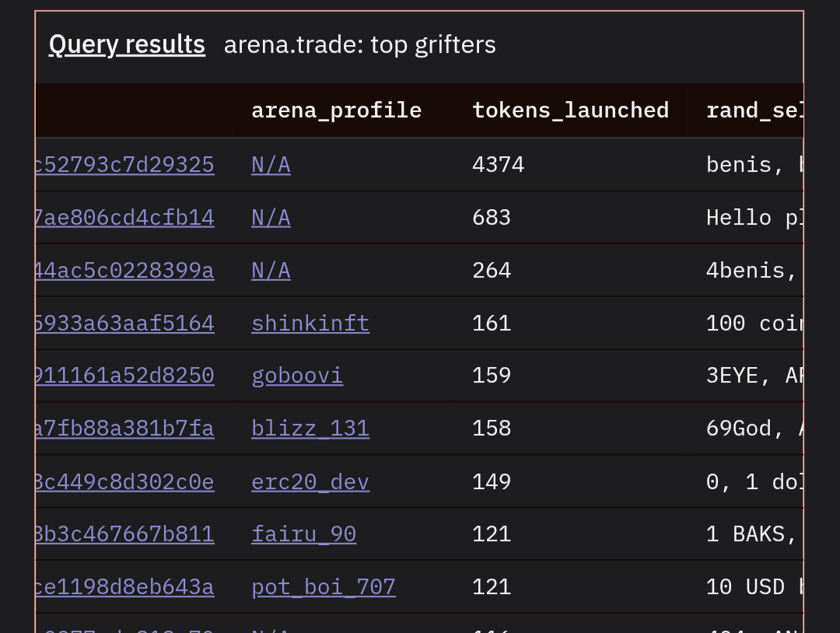
Task: Open address link ending in 667b811
Action: [125, 534]
